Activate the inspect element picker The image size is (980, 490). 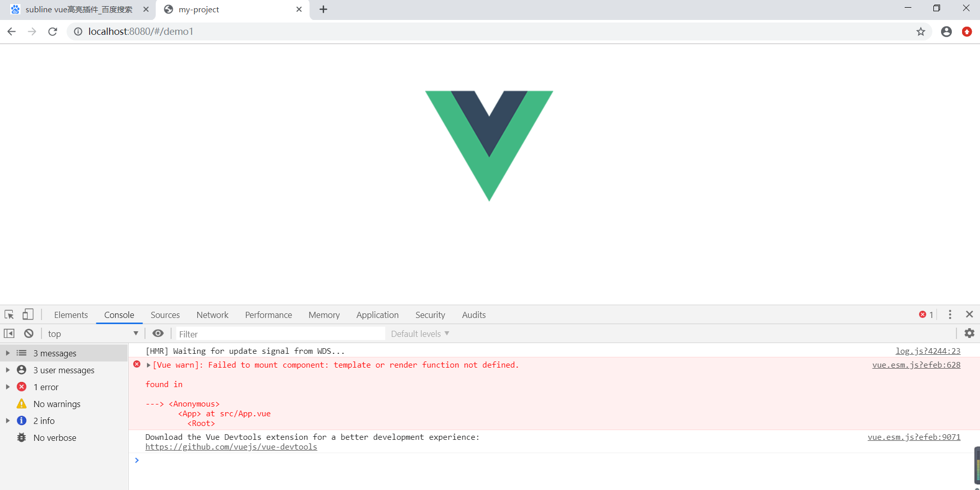[9, 315]
